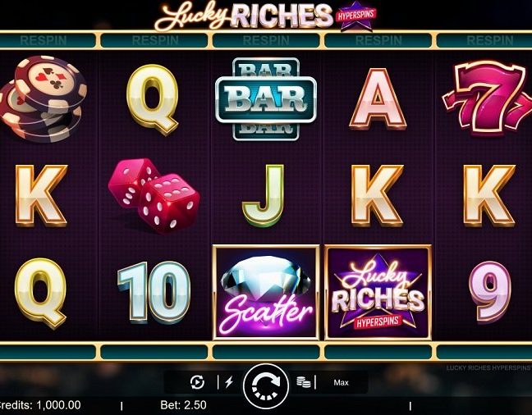The image size is (532, 415).
Task: Click the circular spin button
Action: (266, 386)
